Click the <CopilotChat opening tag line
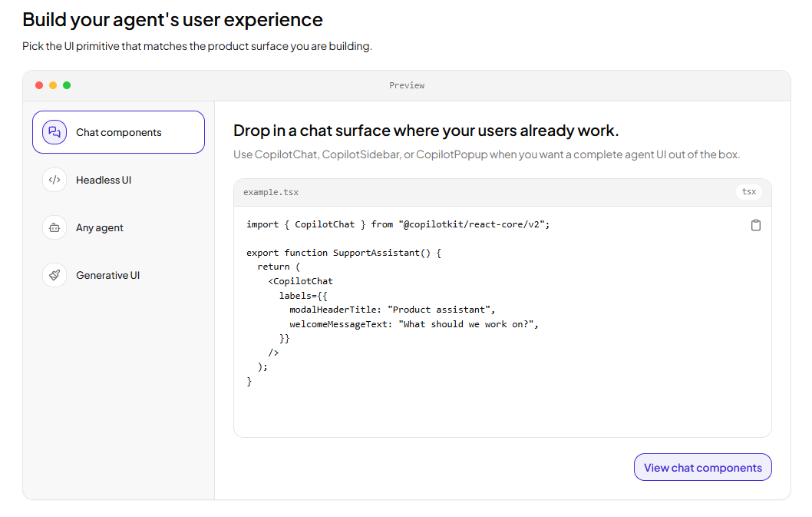The width and height of the screenshot is (812, 517). (300, 281)
